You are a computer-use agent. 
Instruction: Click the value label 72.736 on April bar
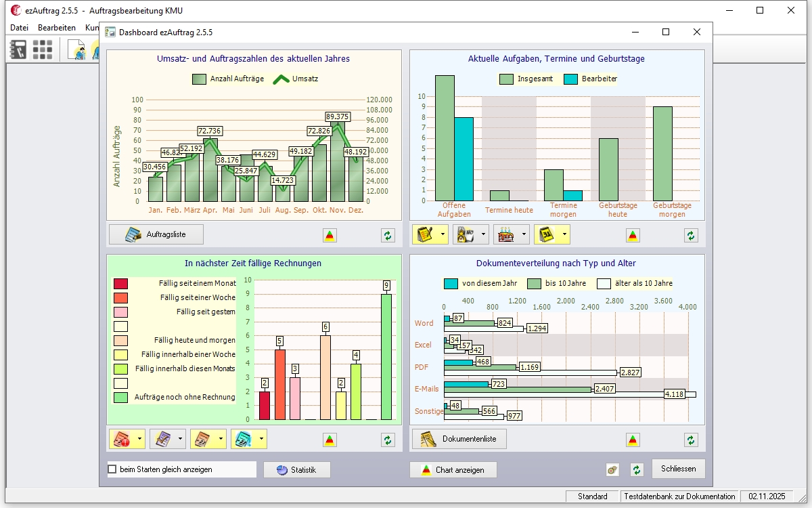click(x=210, y=131)
